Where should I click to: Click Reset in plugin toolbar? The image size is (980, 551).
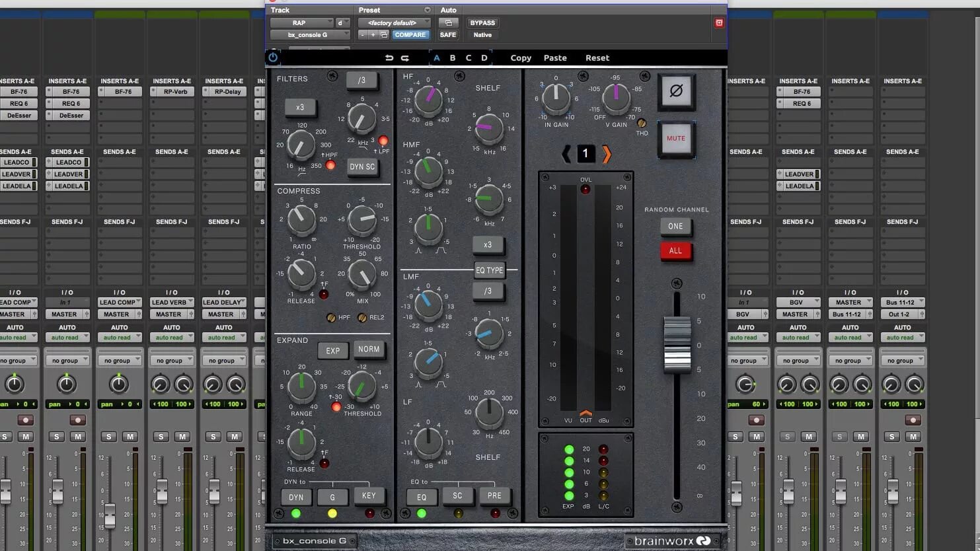tap(597, 58)
